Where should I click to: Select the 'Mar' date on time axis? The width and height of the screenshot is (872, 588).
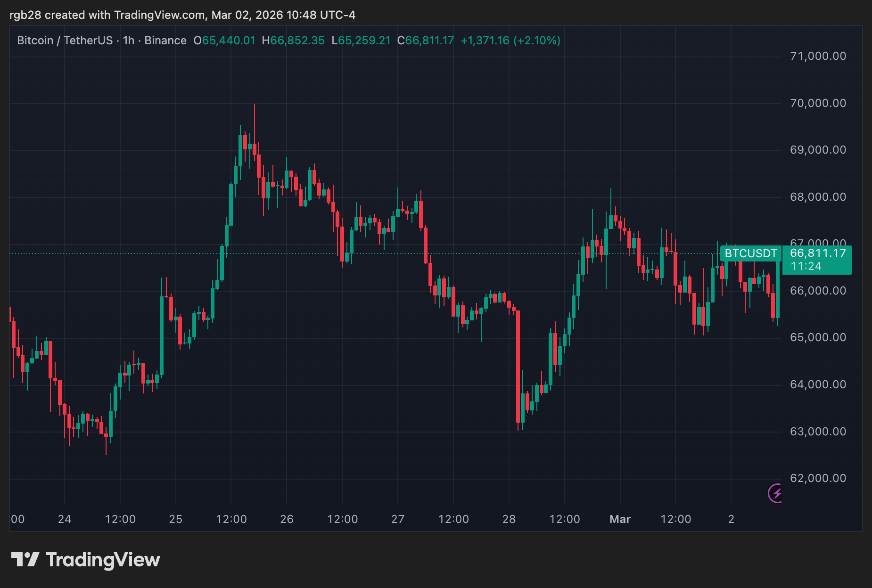620,519
